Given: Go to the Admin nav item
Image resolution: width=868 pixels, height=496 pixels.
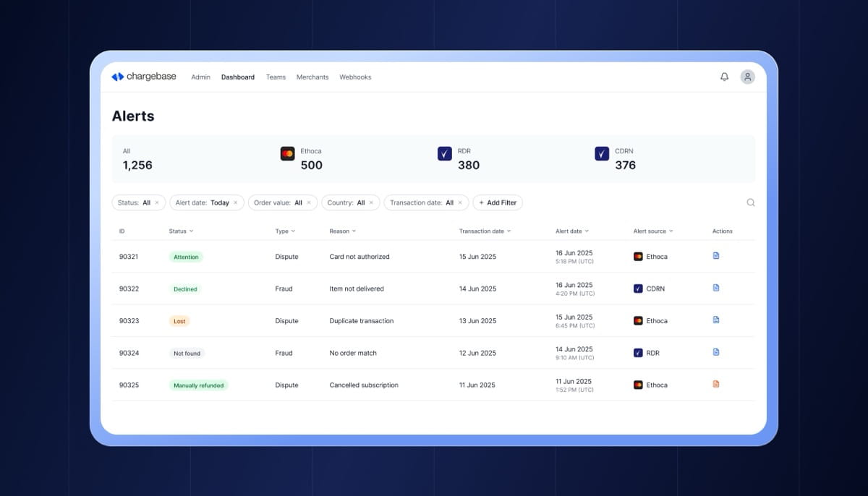Looking at the screenshot, I should pyautogui.click(x=200, y=77).
